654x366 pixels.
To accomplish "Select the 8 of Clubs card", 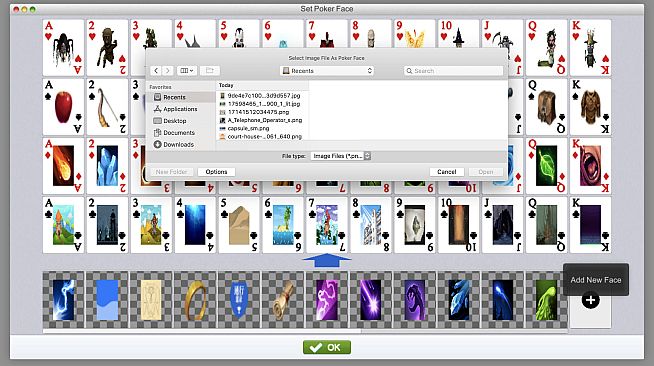I will pyautogui.click(x=371, y=225).
